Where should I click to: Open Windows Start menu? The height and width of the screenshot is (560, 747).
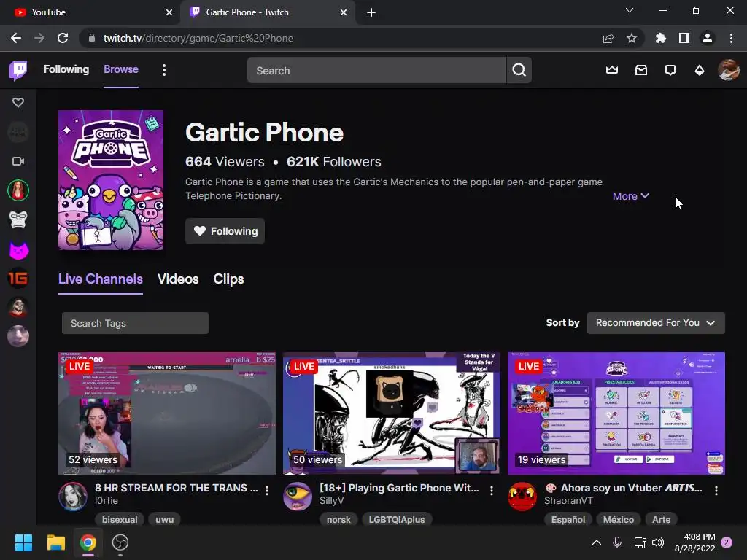[x=23, y=542]
